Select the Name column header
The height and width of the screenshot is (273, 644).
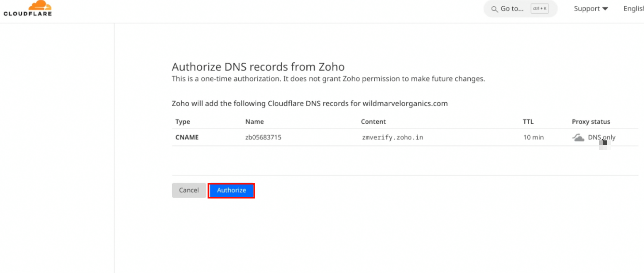click(254, 122)
